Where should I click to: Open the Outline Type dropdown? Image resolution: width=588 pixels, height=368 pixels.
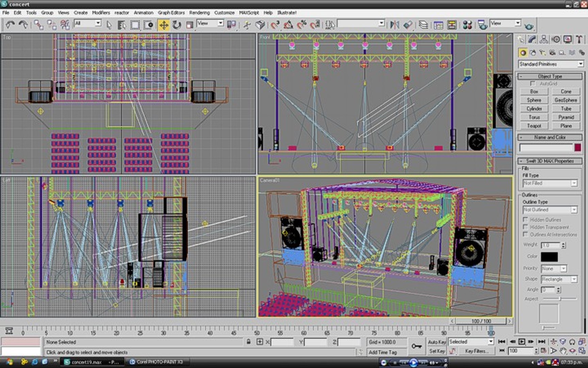coord(550,210)
